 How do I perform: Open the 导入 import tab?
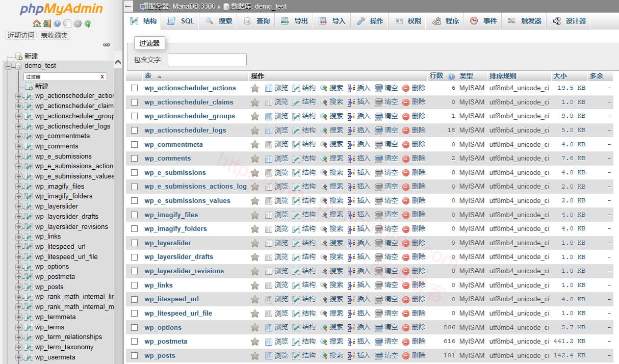tap(332, 21)
